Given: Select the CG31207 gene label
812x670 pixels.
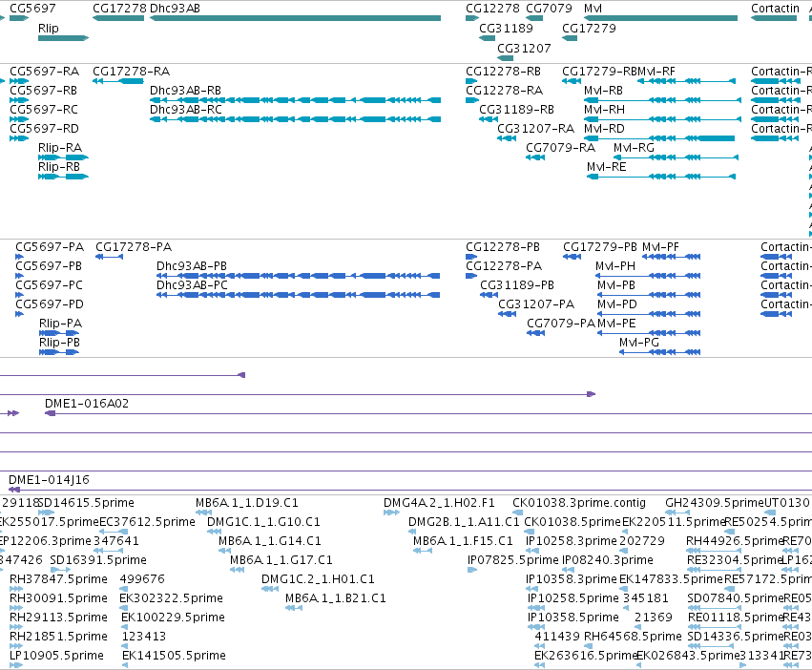Looking at the screenshot, I should click(x=524, y=48).
